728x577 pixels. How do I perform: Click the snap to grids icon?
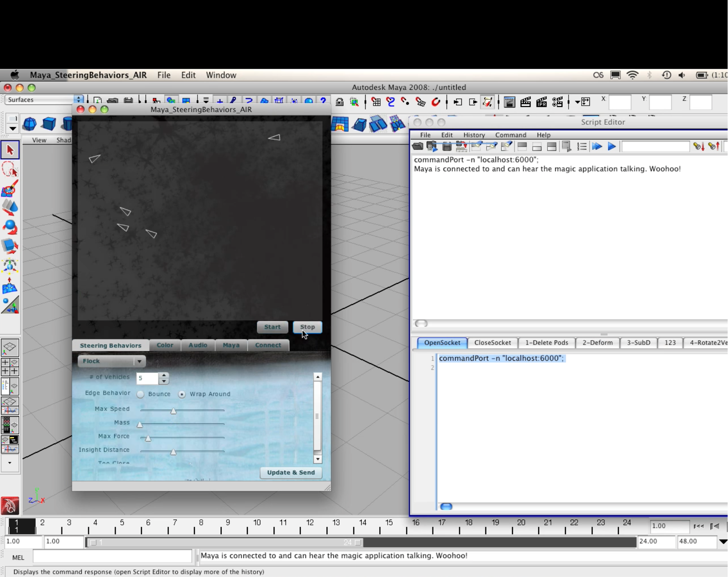tap(376, 102)
